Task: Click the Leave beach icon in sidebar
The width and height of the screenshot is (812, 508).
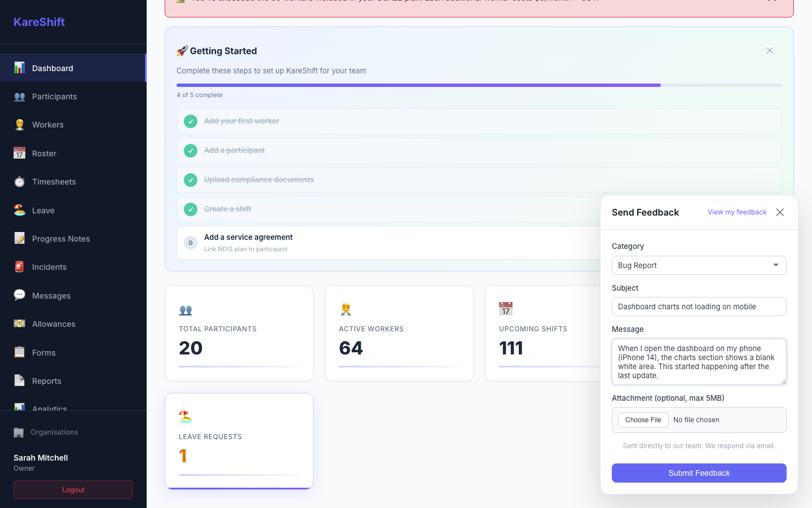Action: 19,210
